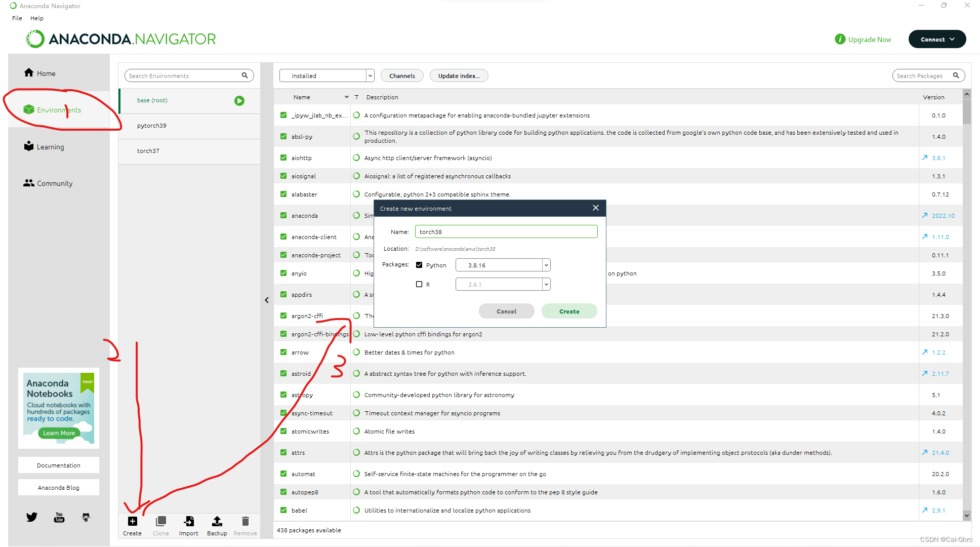Screen dimensions: 980x547
Task: Toggle checkbox for anaconda-client package
Action: pos(283,237)
